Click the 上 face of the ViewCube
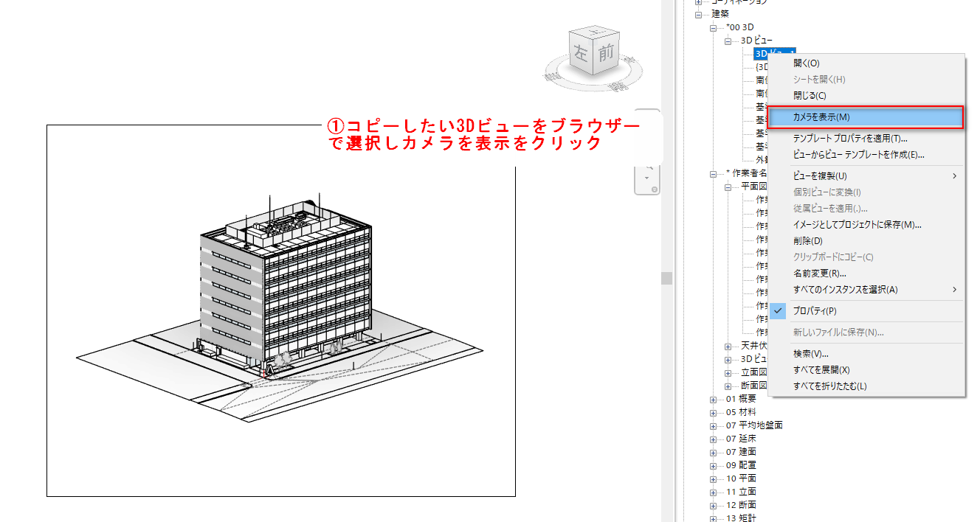Image resolution: width=980 pixels, height=522 pixels. (593, 33)
